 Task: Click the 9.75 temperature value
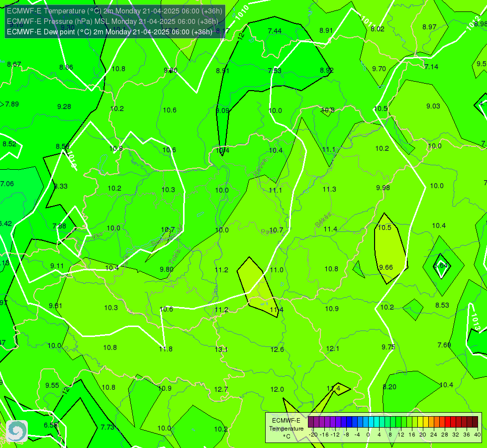388,347
